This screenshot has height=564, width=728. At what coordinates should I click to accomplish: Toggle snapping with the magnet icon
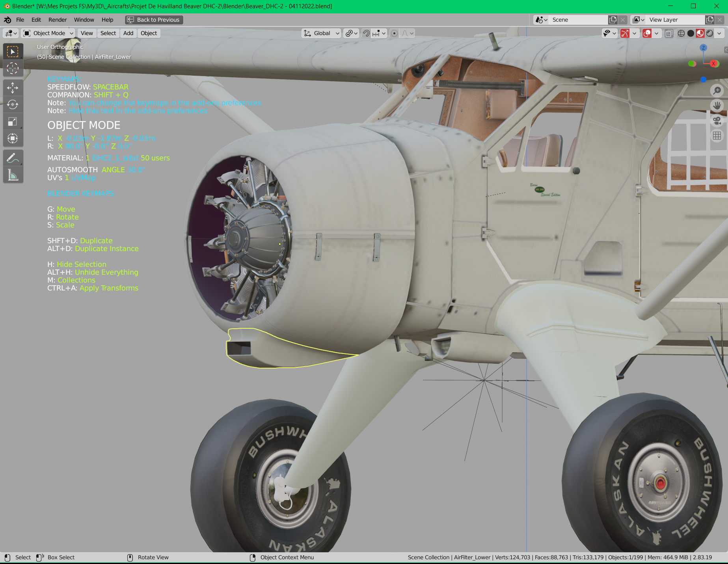(367, 34)
